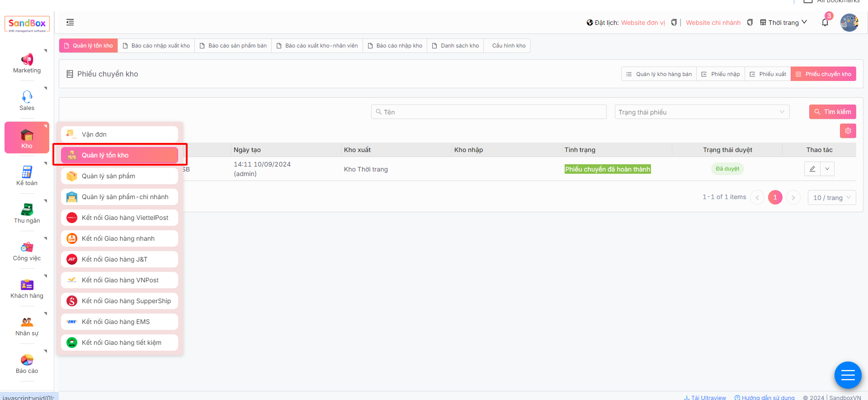Image resolution: width=868 pixels, height=400 pixels.
Task: Open table settings gear icon
Action: pos(848,131)
